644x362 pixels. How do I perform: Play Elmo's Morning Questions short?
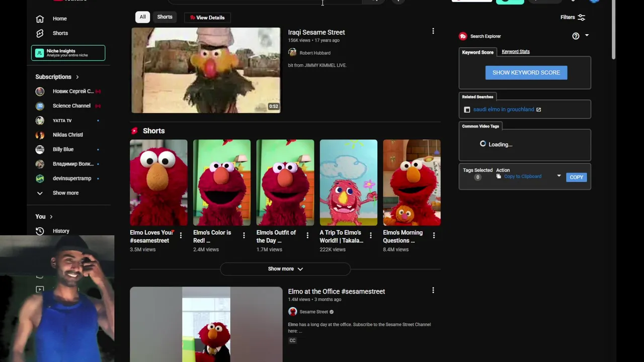click(x=412, y=183)
